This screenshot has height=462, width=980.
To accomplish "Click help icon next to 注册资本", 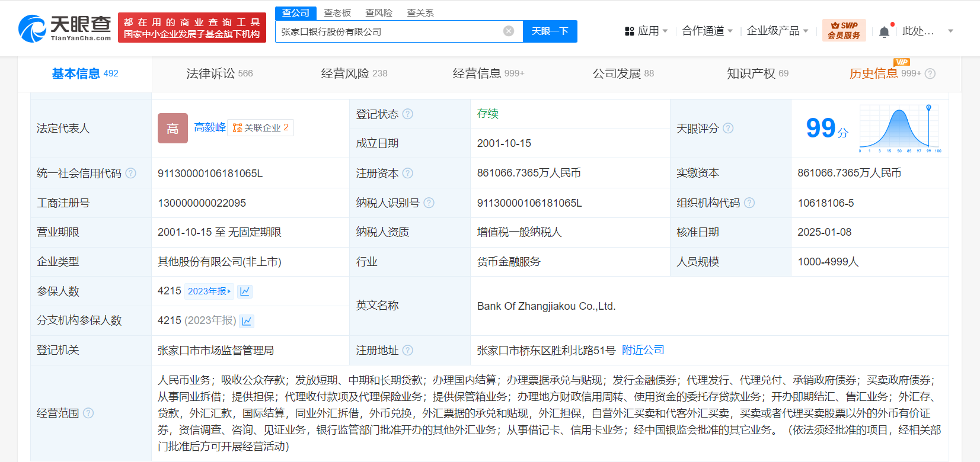I will click(x=408, y=173).
